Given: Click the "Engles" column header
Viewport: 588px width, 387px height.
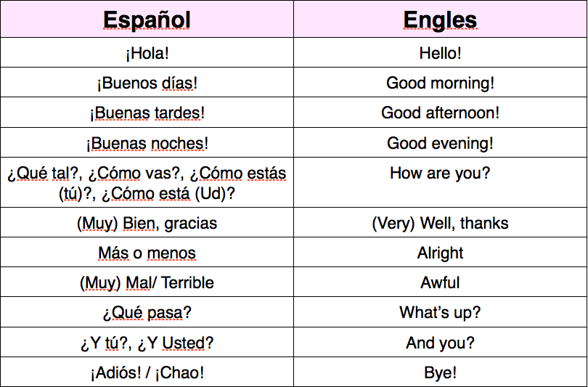Looking at the screenshot, I should 440,20.
